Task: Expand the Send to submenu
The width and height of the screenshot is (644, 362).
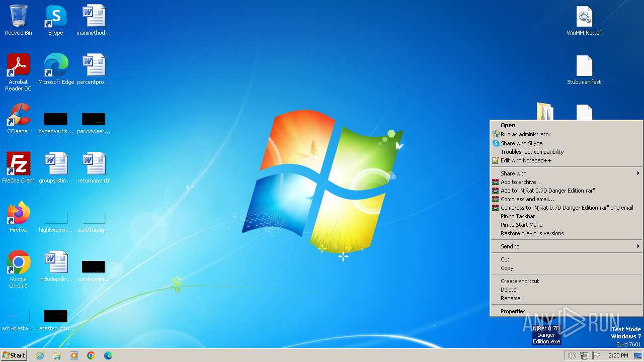Action: [x=566, y=246]
